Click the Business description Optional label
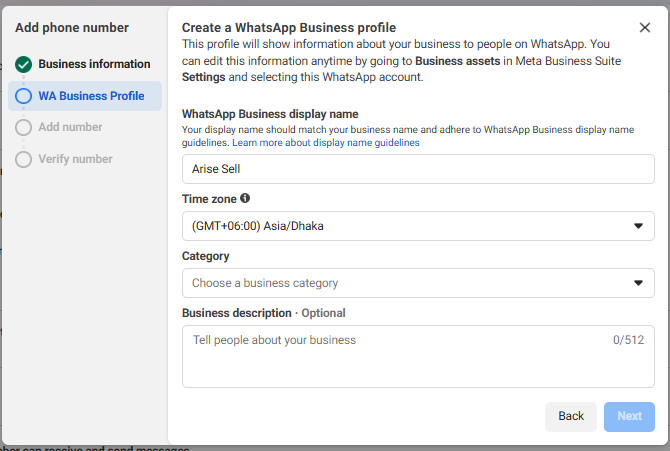This screenshot has height=451, width=670. pyautogui.click(x=264, y=313)
